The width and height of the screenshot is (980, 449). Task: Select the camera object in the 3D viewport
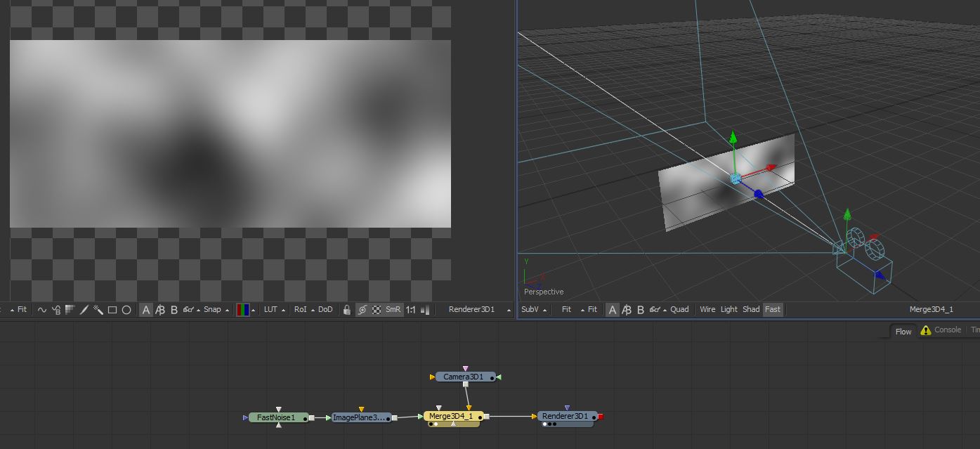click(865, 260)
